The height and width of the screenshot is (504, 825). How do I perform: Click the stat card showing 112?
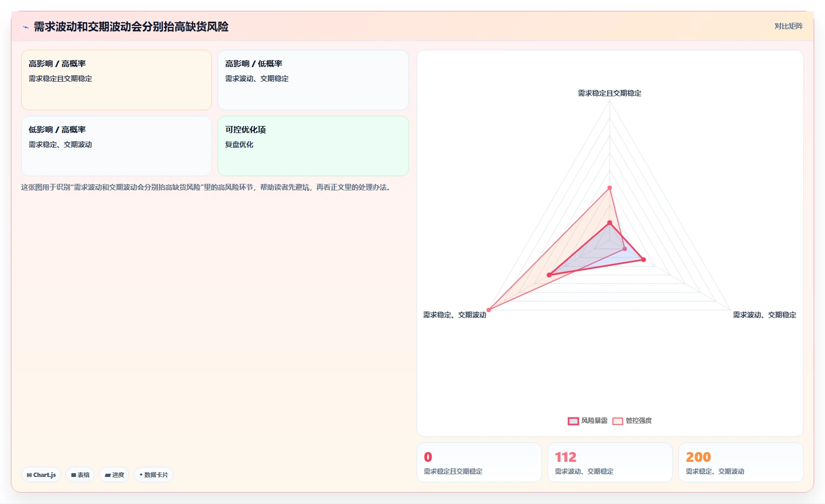point(610,462)
